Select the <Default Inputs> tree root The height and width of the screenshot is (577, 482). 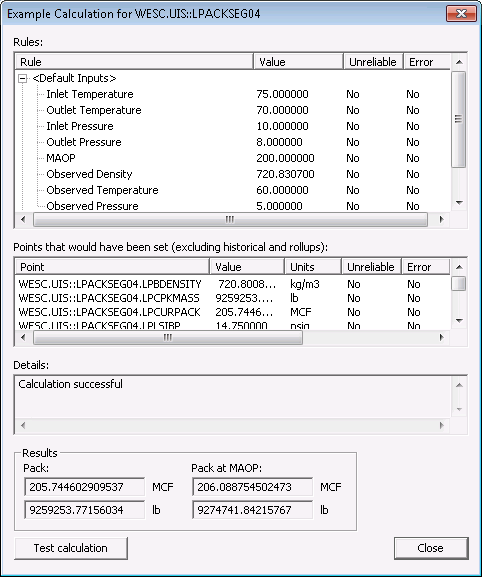point(74,78)
